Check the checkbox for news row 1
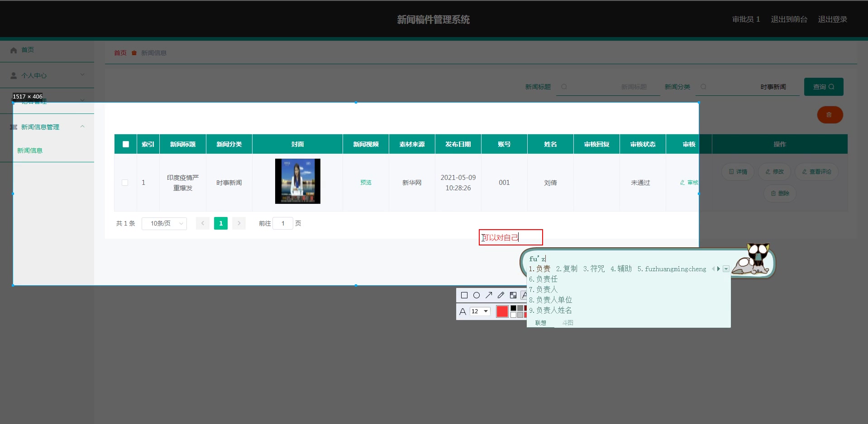Viewport: 868px width, 424px height. click(x=125, y=183)
